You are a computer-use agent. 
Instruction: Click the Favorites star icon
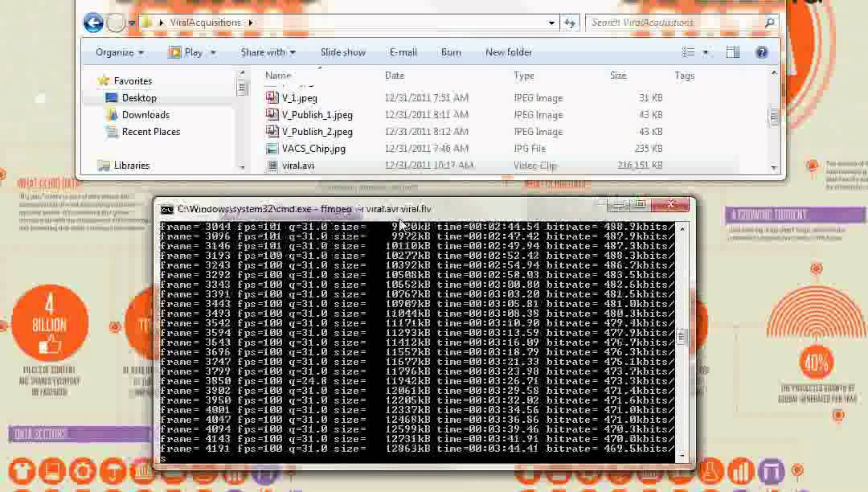coord(103,81)
